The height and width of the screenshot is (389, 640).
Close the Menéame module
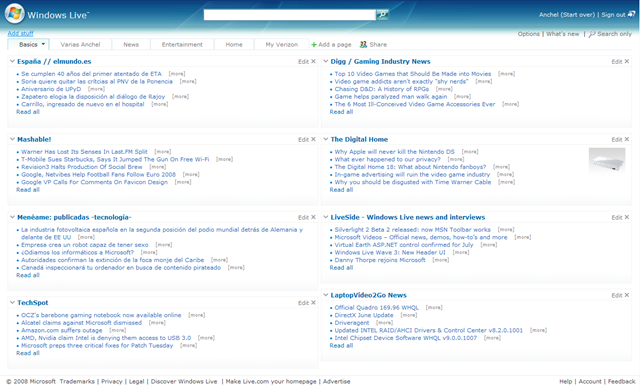[313, 217]
